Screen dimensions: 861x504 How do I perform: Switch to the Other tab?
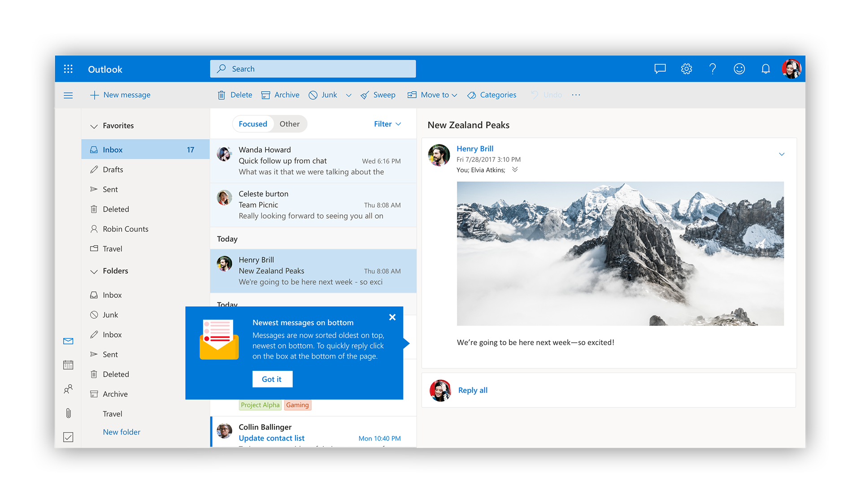[x=290, y=124]
